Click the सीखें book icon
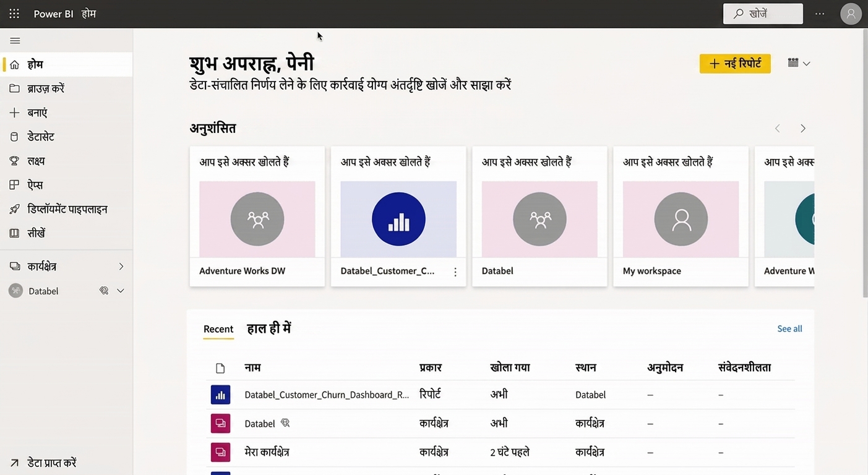 tap(15, 233)
